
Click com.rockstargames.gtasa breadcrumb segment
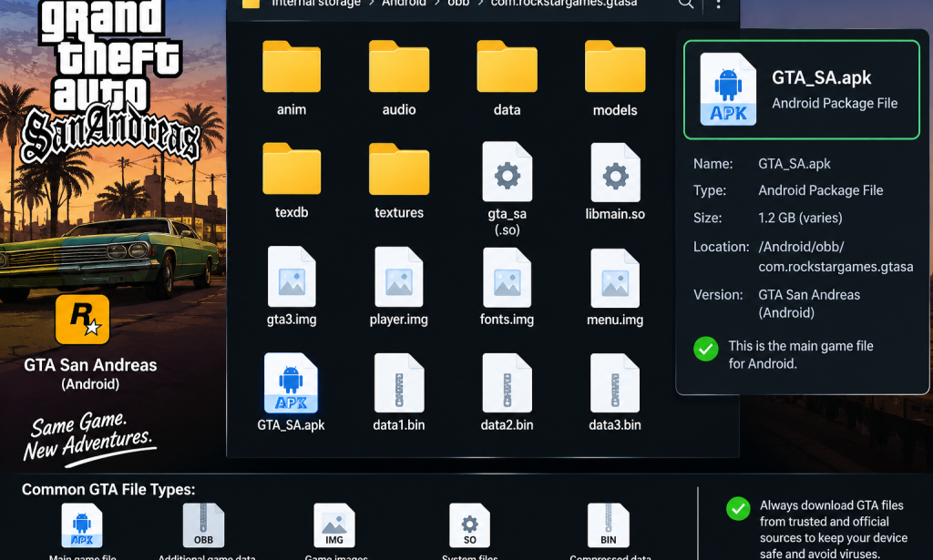(x=563, y=3)
